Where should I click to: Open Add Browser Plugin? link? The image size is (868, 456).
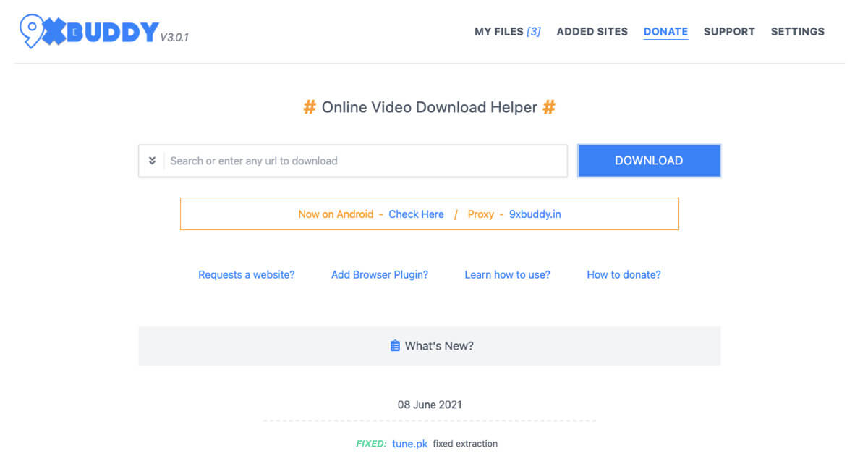click(380, 275)
